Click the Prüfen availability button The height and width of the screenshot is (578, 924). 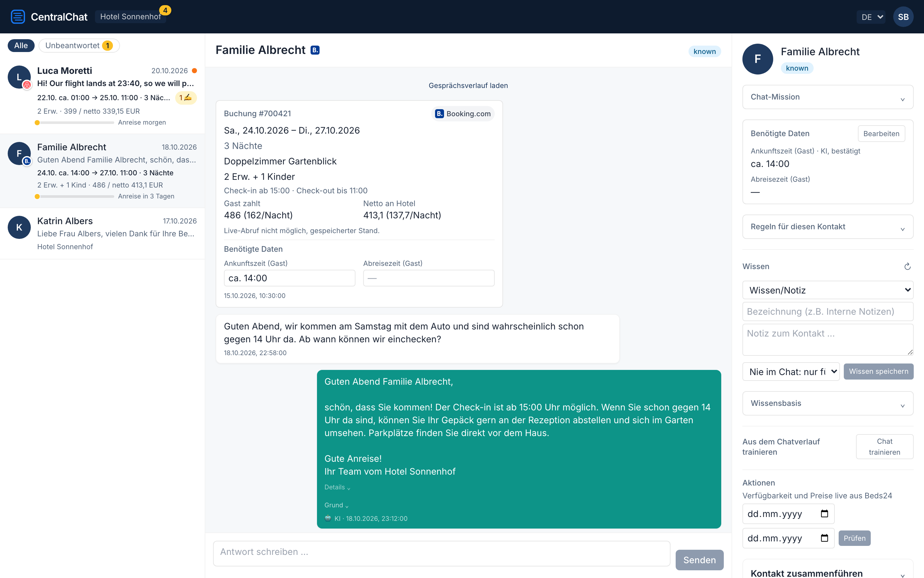pos(854,538)
